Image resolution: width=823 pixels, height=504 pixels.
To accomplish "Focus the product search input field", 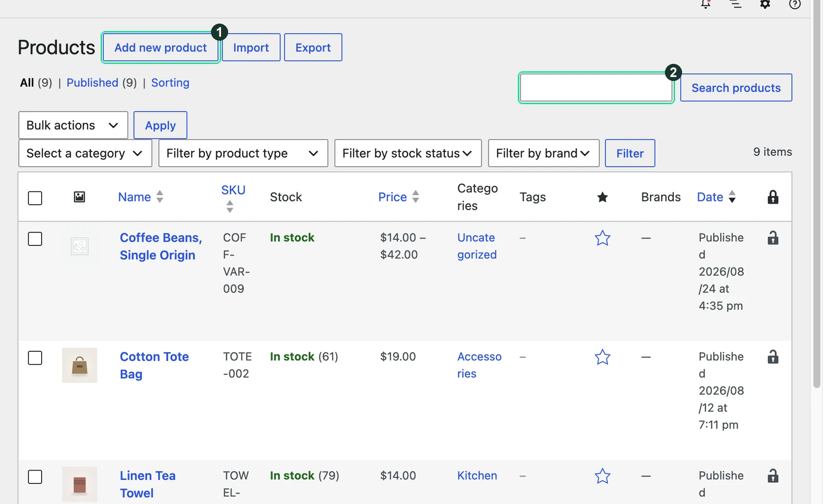I will (596, 88).
